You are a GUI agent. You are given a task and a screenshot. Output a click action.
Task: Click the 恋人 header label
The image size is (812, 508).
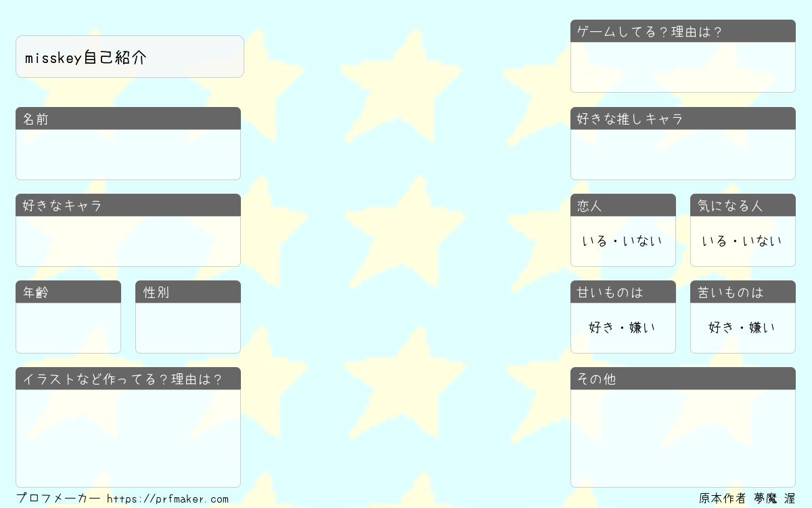point(589,206)
